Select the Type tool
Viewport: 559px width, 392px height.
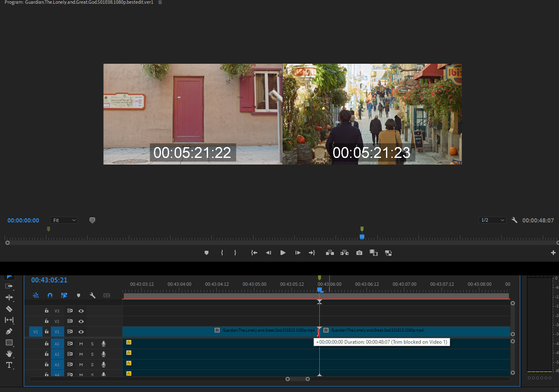[x=9, y=365]
